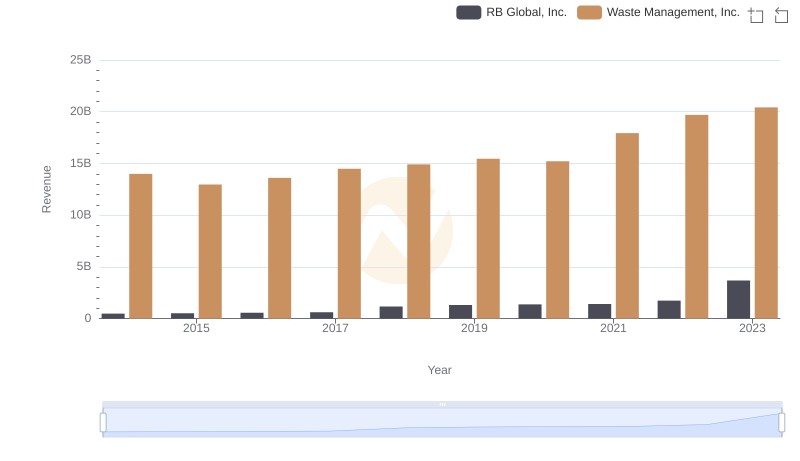Viewport: 800px width, 461px height.
Task: Click the 2015 Waste Management bar
Action: (x=210, y=251)
